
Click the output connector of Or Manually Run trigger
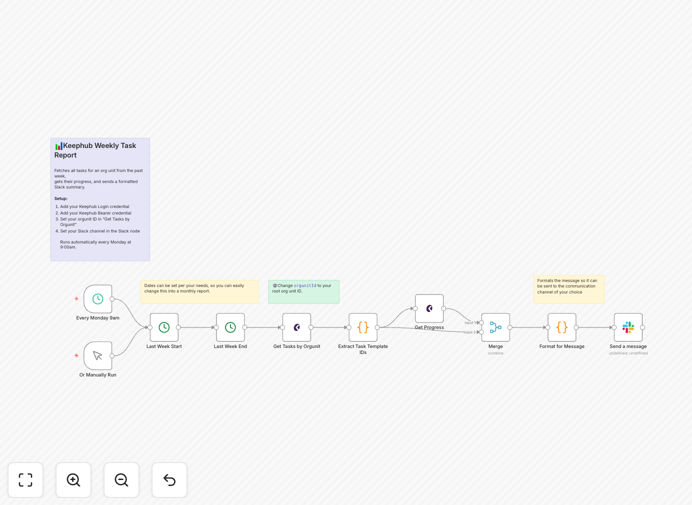coord(112,356)
